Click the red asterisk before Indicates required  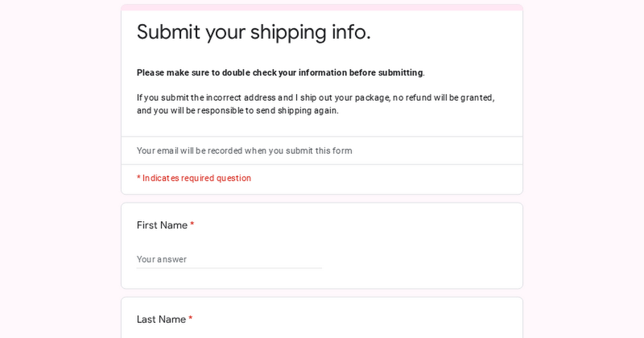coord(138,178)
